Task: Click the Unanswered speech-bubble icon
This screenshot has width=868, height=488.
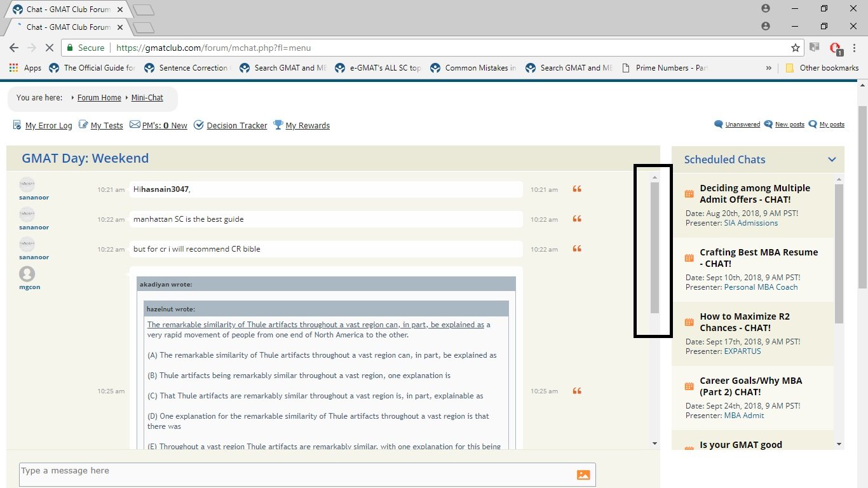Action: [718, 124]
